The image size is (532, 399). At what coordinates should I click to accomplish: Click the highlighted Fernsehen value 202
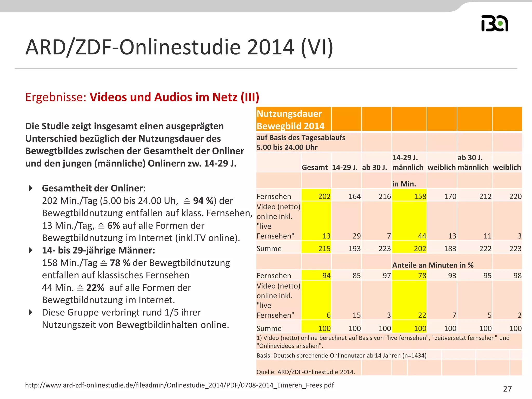(324, 196)
